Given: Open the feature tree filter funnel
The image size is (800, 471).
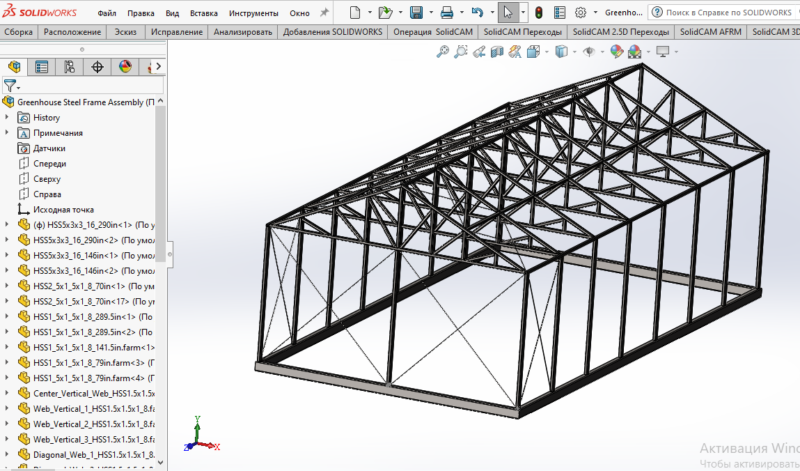Looking at the screenshot, I should 10,85.
